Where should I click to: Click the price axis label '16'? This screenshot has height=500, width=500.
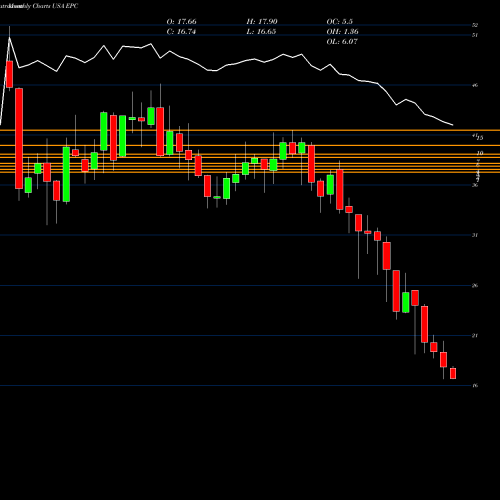point(475,386)
